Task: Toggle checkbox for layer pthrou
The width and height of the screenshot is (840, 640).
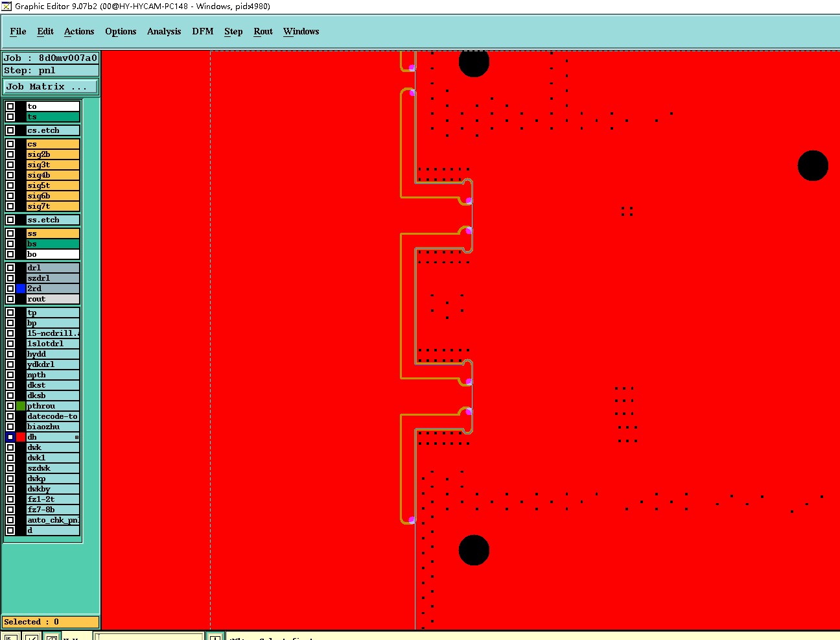Action: coord(10,406)
